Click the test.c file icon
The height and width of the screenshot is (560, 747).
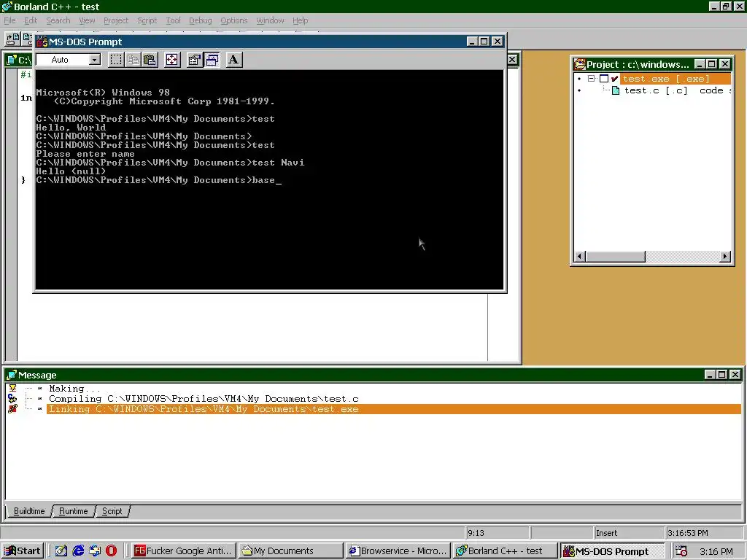(x=616, y=90)
